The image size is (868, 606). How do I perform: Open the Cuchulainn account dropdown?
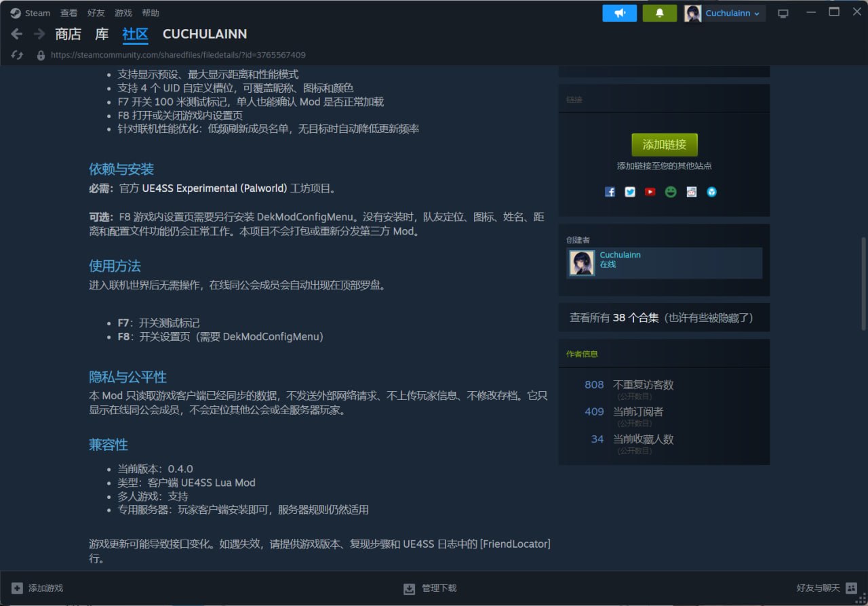coord(732,13)
